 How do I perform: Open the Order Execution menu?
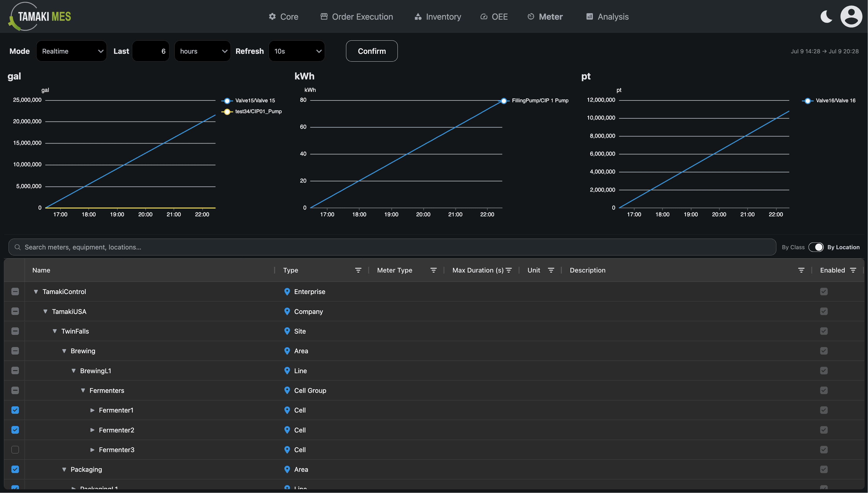pos(356,17)
